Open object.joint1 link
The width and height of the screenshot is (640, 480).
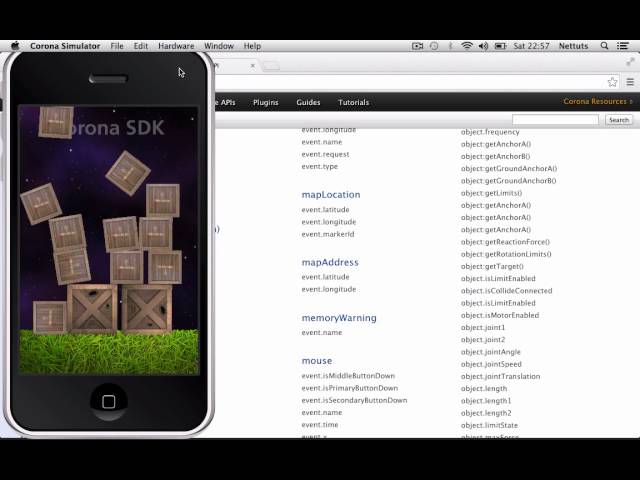[x=483, y=327]
